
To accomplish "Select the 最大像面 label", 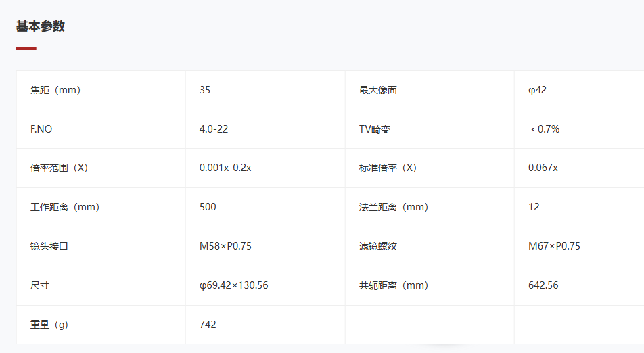I will click(x=378, y=90).
